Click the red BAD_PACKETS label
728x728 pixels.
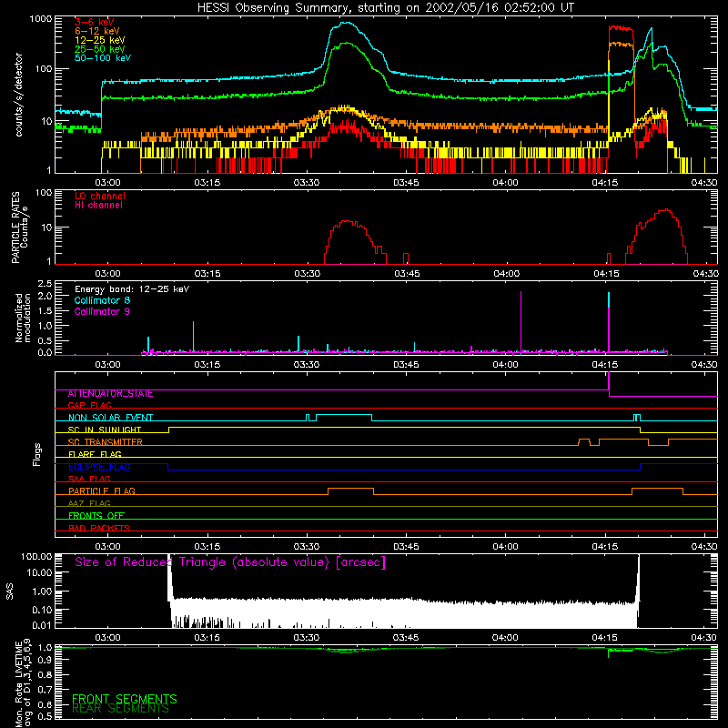(x=99, y=528)
